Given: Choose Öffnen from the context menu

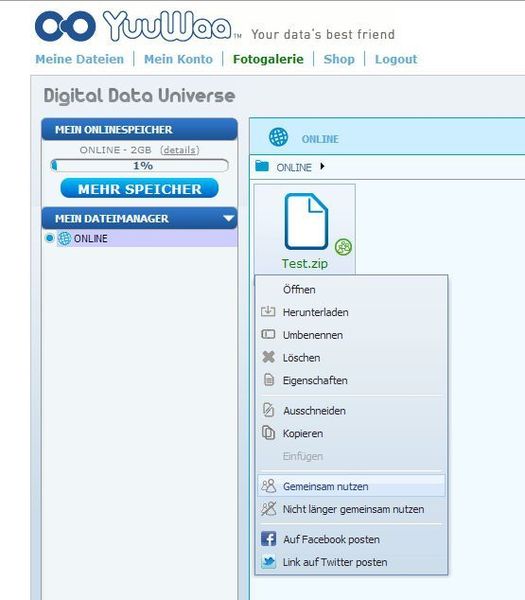Looking at the screenshot, I should pos(351,290).
